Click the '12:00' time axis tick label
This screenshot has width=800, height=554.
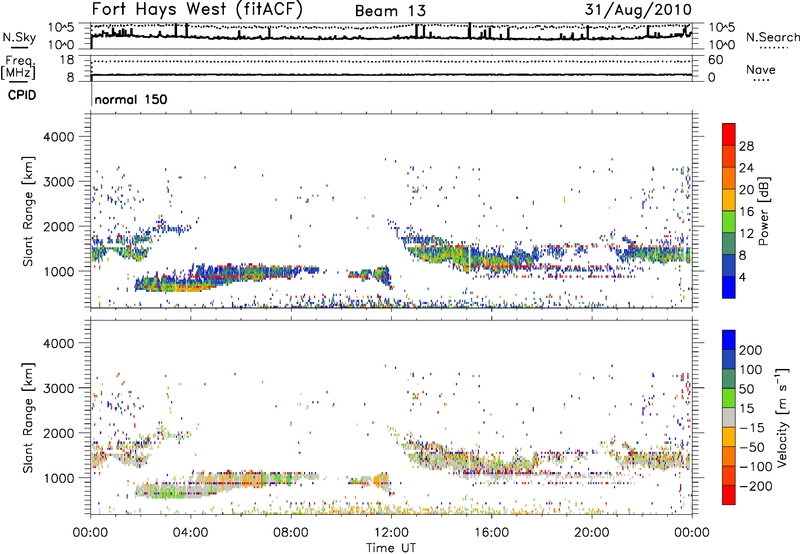tap(391, 532)
